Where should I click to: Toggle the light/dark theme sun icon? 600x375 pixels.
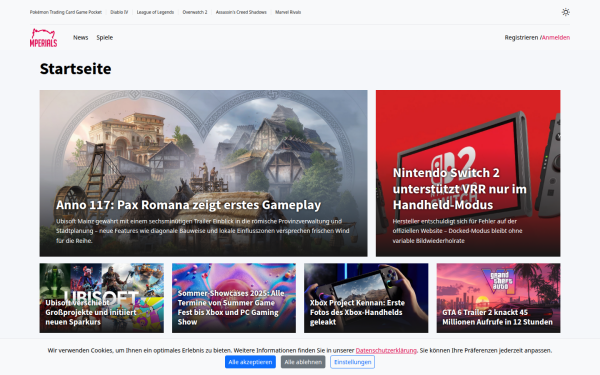[x=566, y=12]
